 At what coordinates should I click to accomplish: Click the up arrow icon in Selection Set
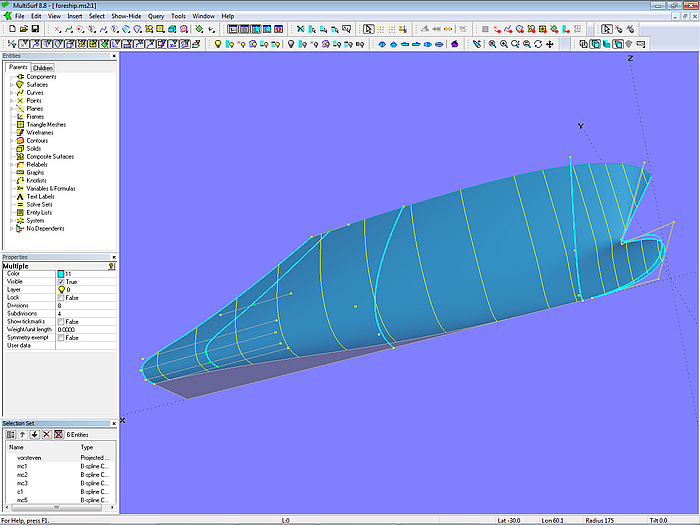23,435
